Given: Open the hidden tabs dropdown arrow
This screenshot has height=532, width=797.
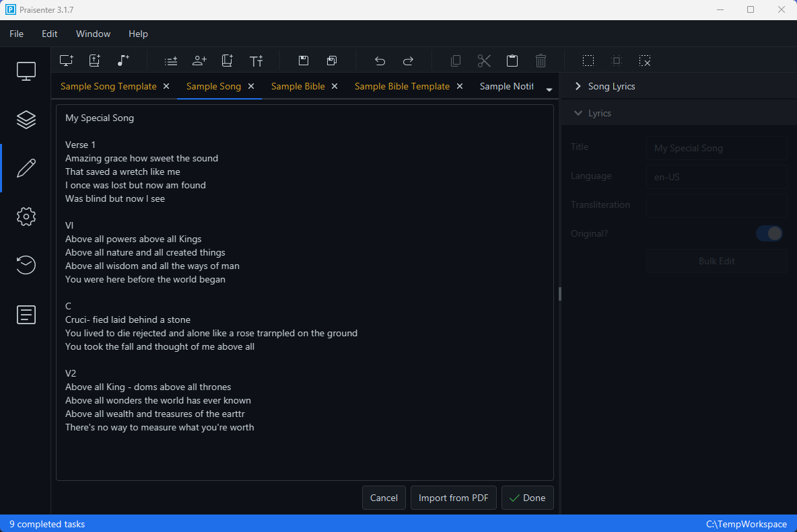Looking at the screenshot, I should [x=549, y=88].
